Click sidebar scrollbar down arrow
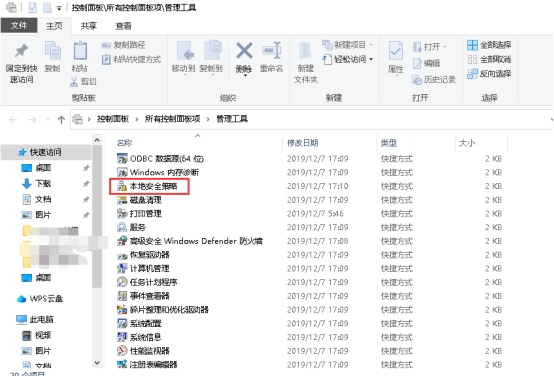The width and height of the screenshot is (554, 377). tap(97, 363)
